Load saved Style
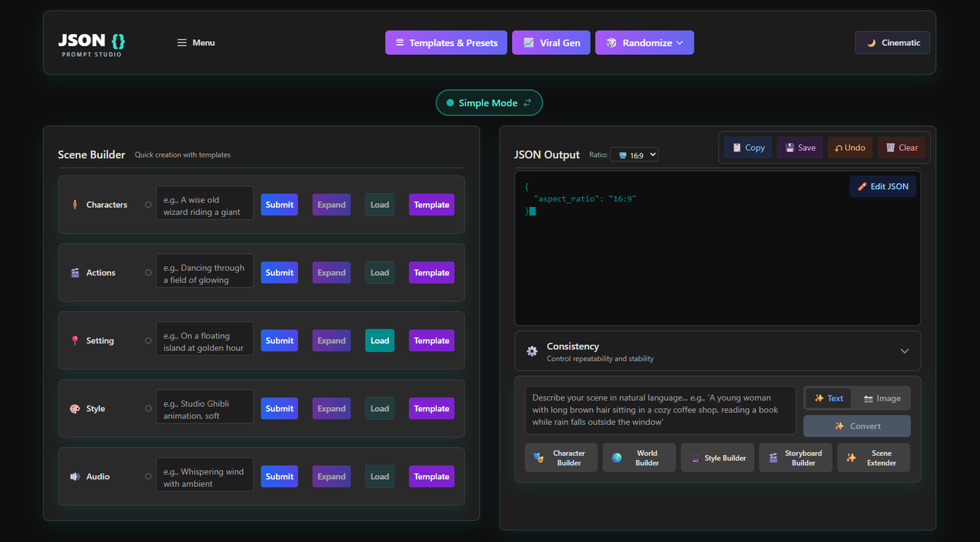 [x=380, y=408]
